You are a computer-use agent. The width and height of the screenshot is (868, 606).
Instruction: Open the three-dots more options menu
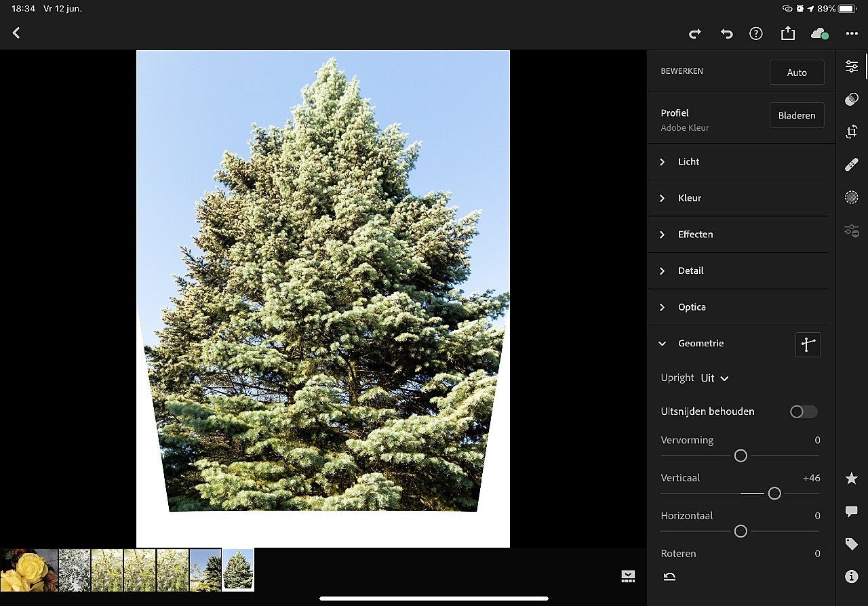pyautogui.click(x=852, y=33)
